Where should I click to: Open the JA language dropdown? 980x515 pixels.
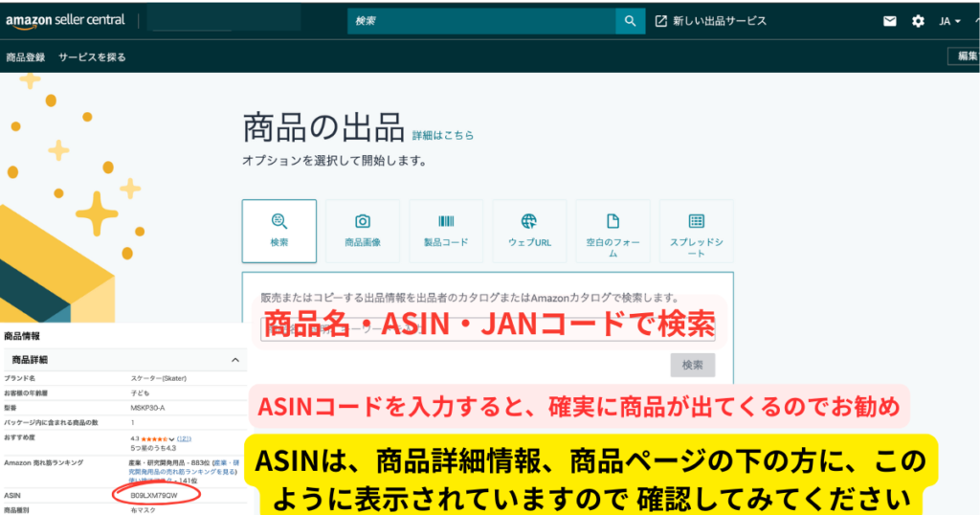click(x=949, y=21)
